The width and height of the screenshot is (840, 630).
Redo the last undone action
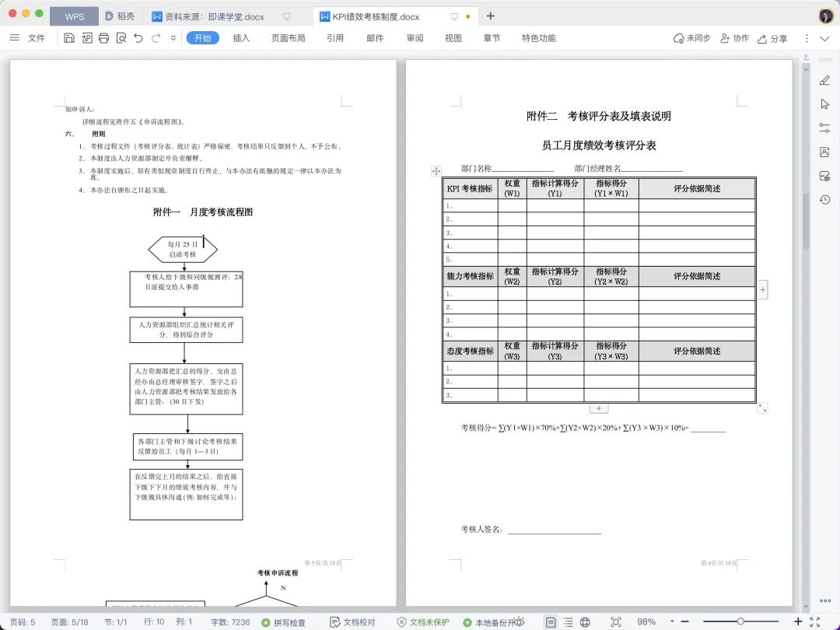156,38
